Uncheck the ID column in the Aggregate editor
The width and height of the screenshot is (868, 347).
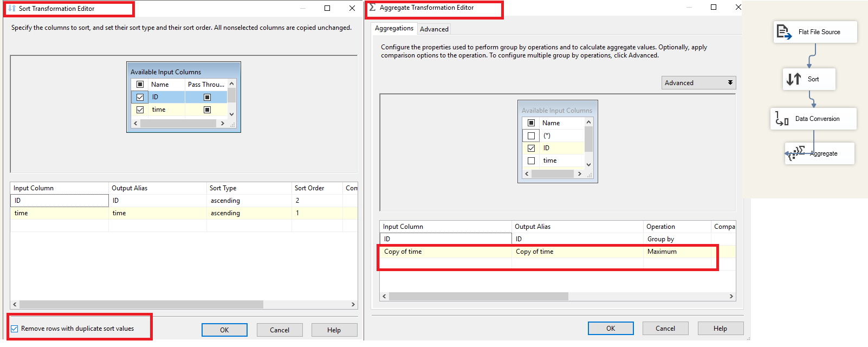tap(531, 148)
